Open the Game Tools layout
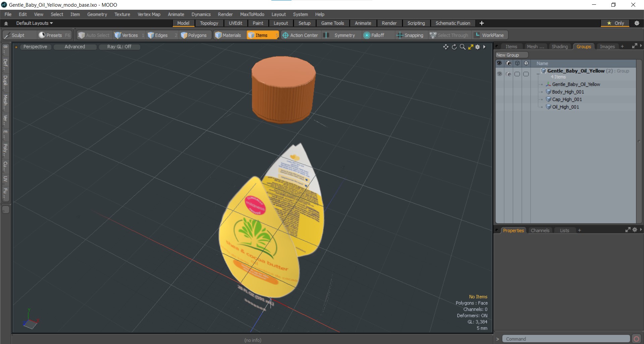This screenshot has height=344, width=644. [332, 23]
